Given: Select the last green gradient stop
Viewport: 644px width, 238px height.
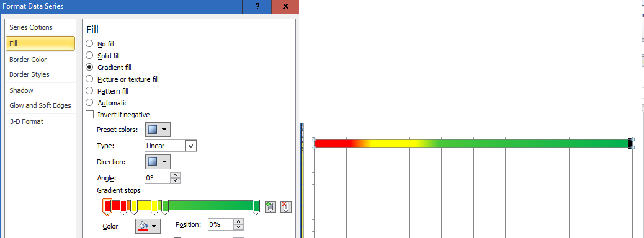Looking at the screenshot, I should click(256, 207).
